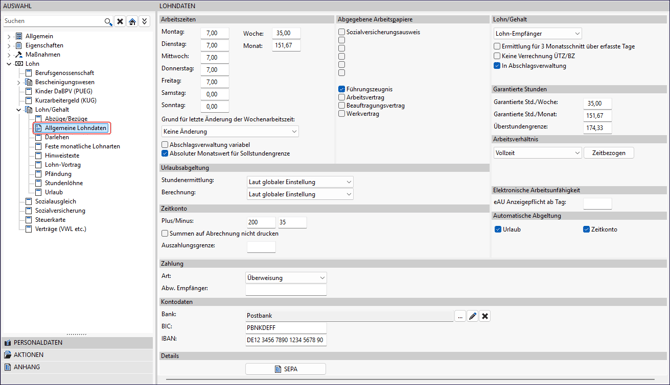Uncheck In Abschlagsverwaltung checkbox
The image size is (670, 385).
coord(497,66)
